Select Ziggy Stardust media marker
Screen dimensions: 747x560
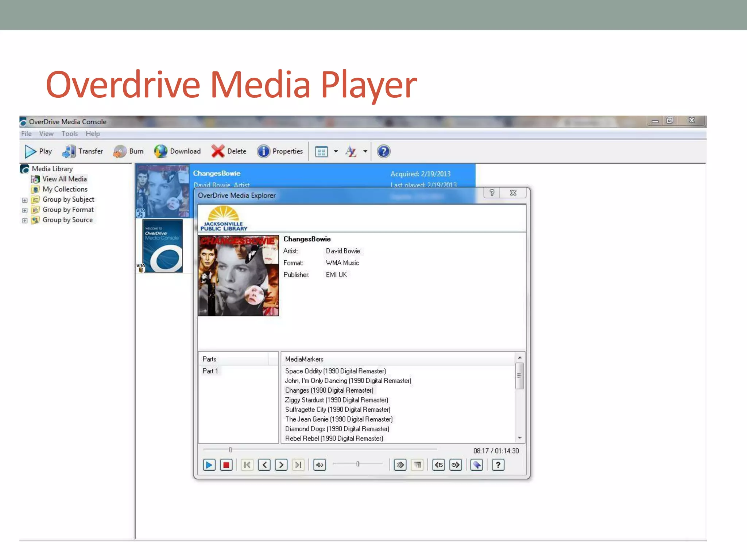336,400
